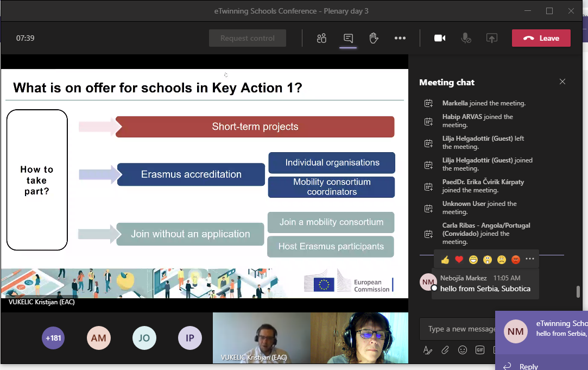The image size is (588, 370).
Task: Hide the meeting chat via toolbar icon
Action: pyautogui.click(x=348, y=38)
